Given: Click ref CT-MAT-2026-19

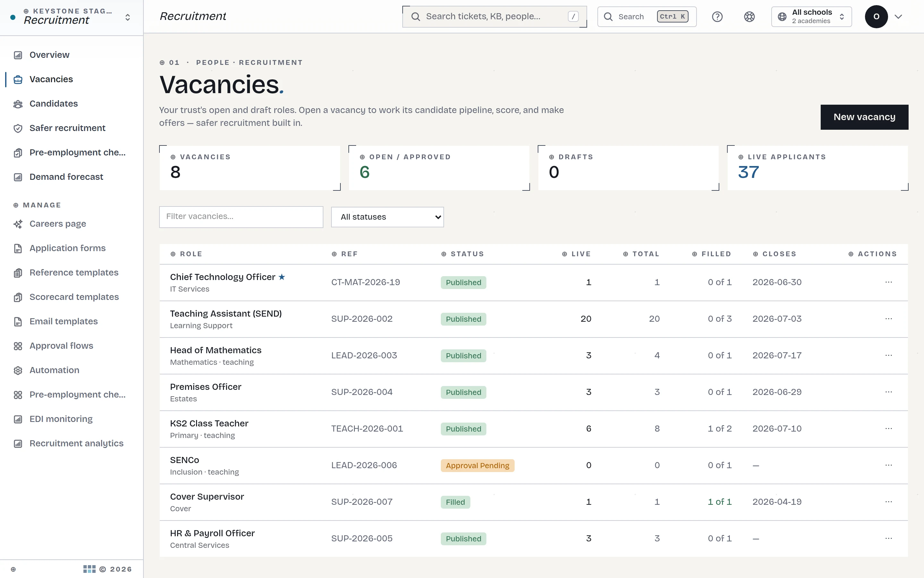Looking at the screenshot, I should pyautogui.click(x=365, y=283).
